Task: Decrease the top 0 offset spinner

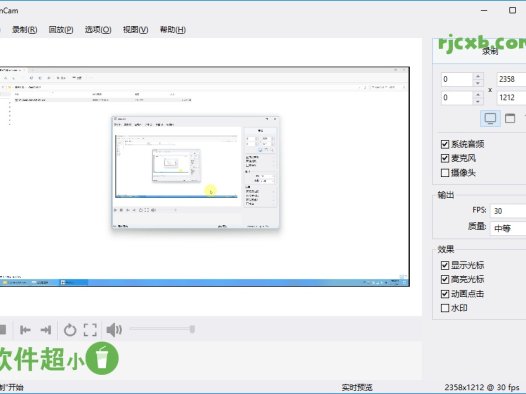Action: click(478, 83)
